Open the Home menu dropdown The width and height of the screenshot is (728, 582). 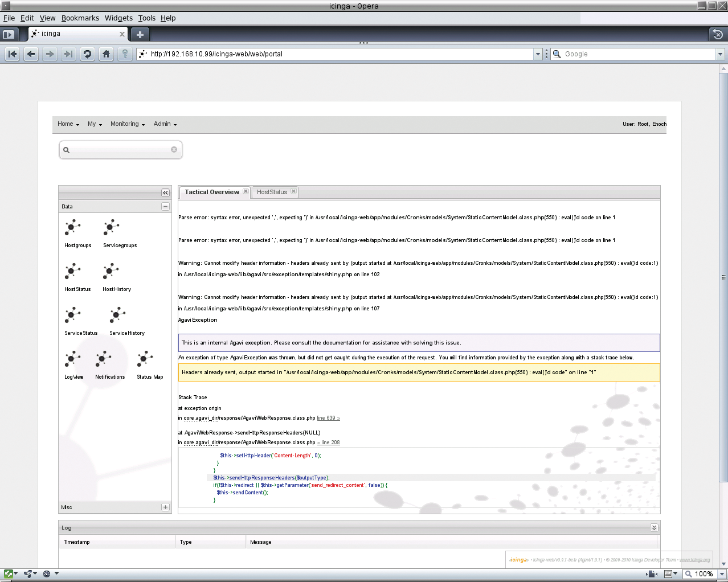[68, 124]
